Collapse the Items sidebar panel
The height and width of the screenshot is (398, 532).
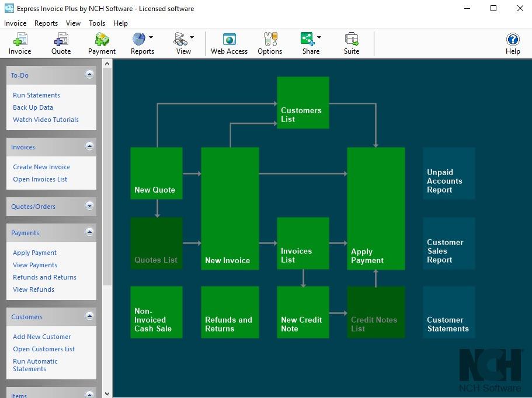point(89,394)
